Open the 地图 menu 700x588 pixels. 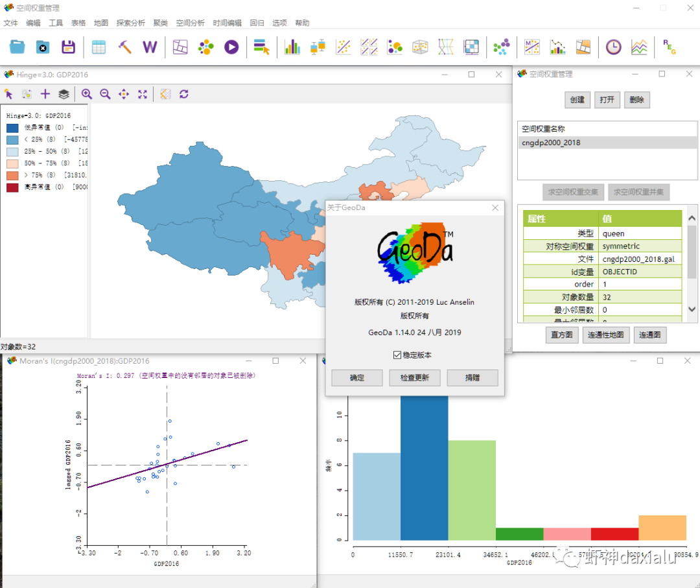(101, 23)
